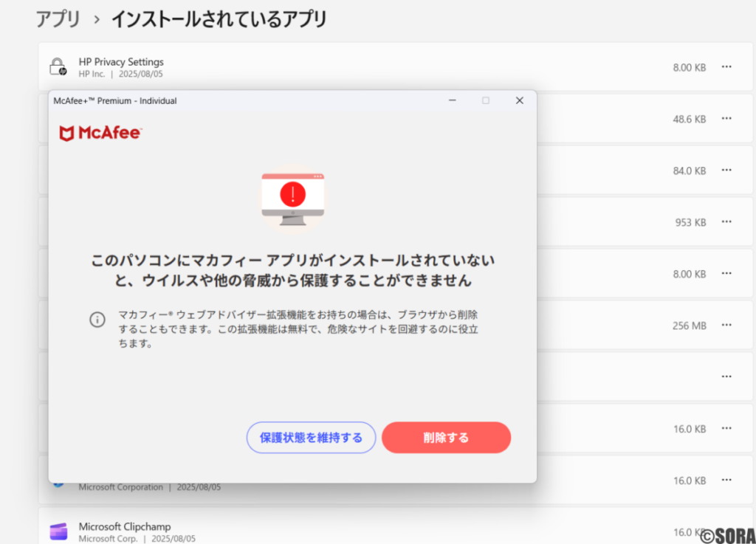Click the info circle icon beside the Web Advisor note
The image size is (756, 544).
point(97,320)
